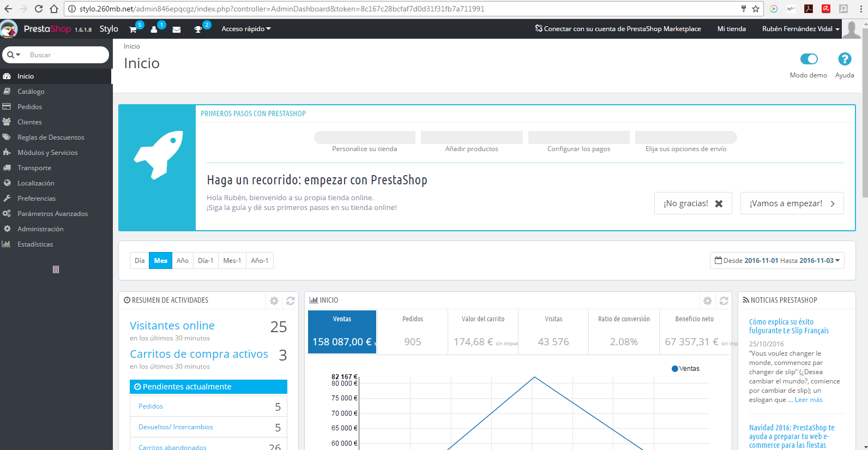The image size is (868, 450).
Task: Expand the Acceso rápido dropdown
Action: [246, 29]
